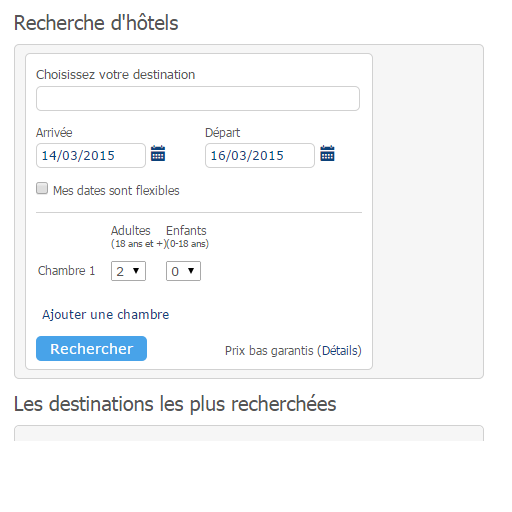Click the Arrivée label text
512x512 pixels.
coord(54,133)
